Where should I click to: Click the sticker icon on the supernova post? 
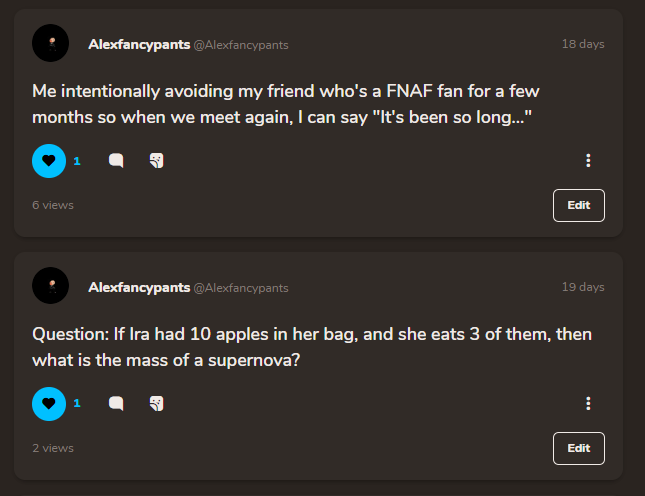156,403
